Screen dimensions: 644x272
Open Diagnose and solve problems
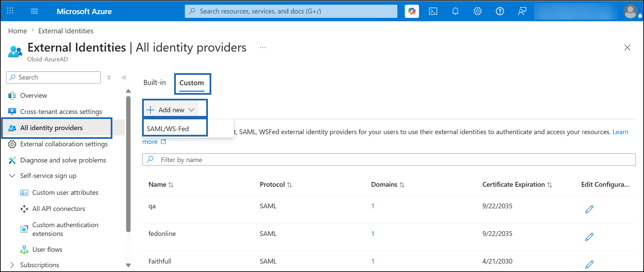63,160
